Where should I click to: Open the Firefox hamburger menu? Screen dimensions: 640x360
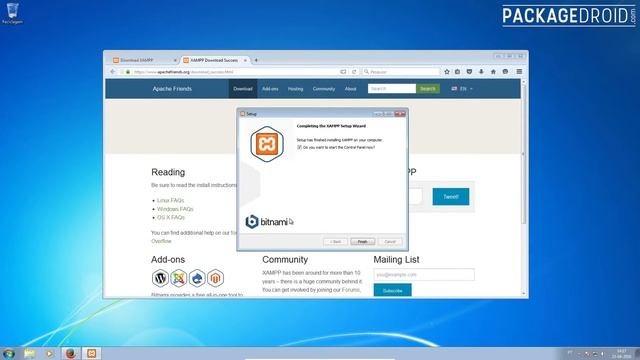pos(519,72)
